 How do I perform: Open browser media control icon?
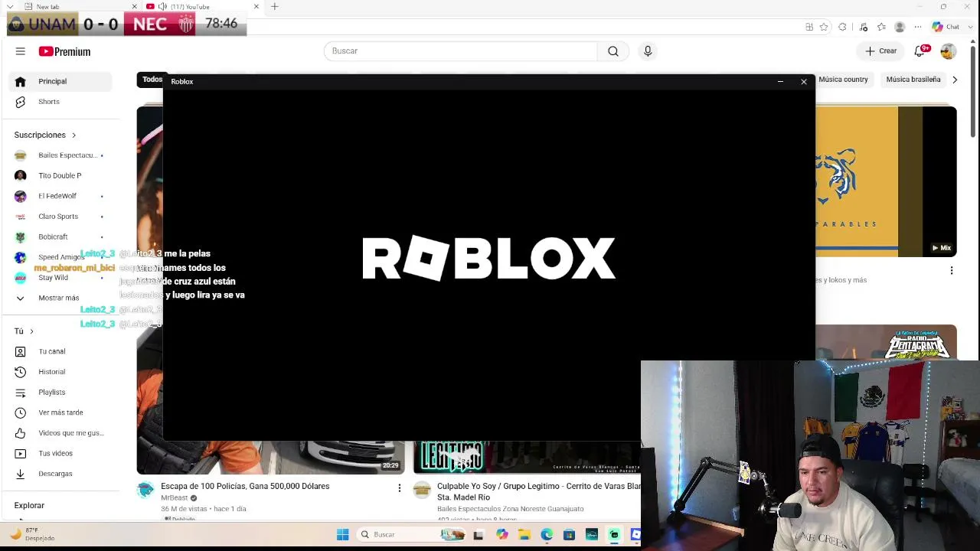[x=863, y=27]
